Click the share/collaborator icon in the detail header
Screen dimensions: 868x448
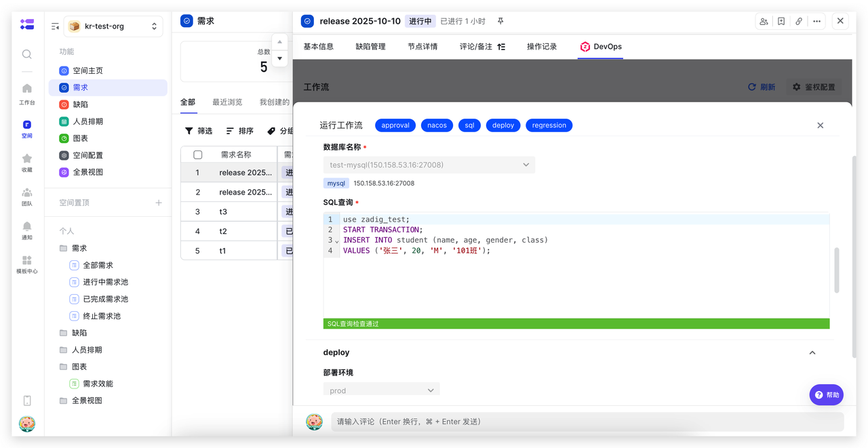click(764, 21)
